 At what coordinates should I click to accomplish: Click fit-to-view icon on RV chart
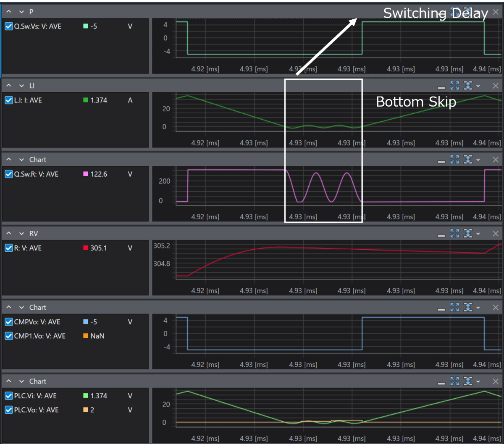(x=454, y=233)
